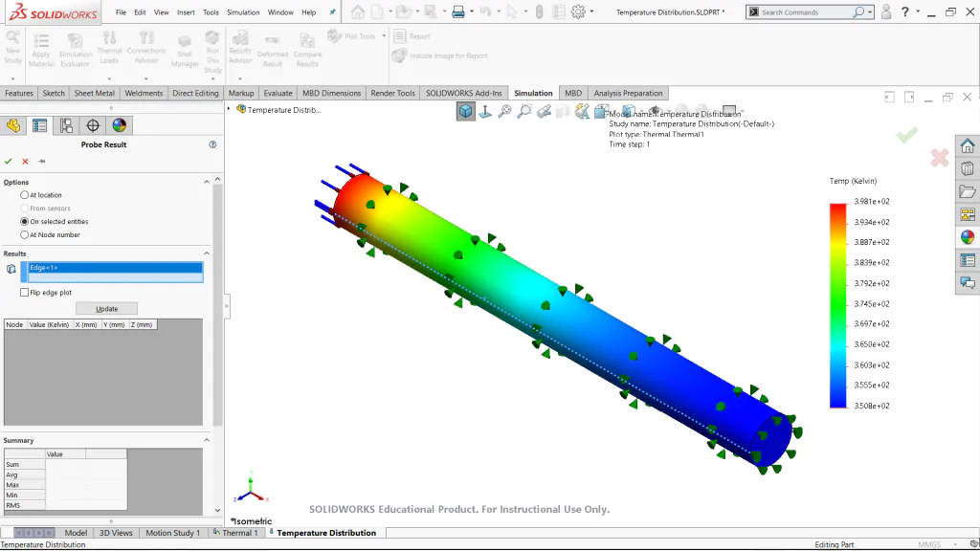
Task: Click the user login account icon
Action: coord(886,11)
